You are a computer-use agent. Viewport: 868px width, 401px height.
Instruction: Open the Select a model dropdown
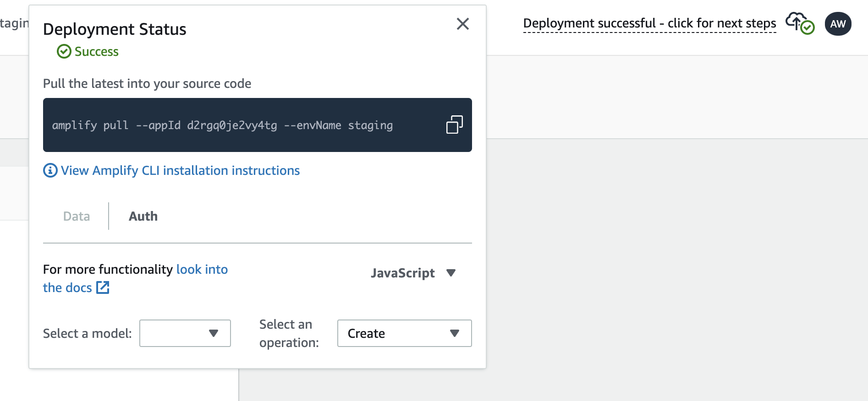(185, 333)
